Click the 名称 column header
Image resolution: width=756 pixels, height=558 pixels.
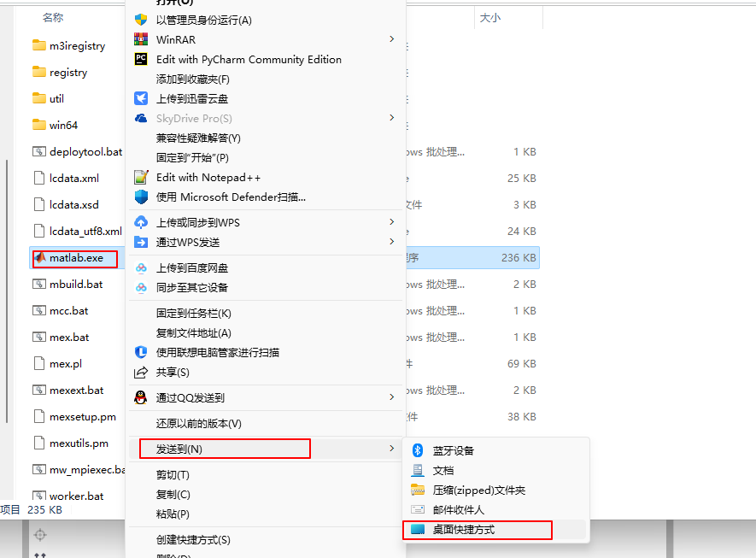pyautogui.click(x=53, y=18)
